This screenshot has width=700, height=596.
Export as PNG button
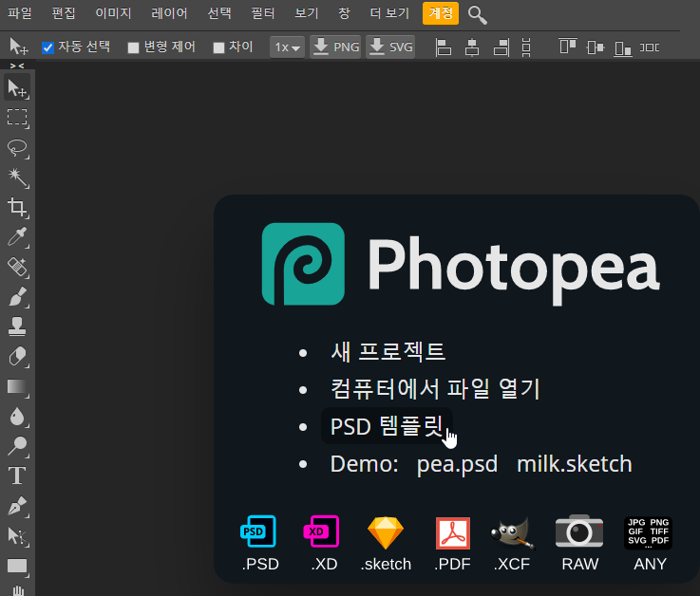(x=335, y=47)
